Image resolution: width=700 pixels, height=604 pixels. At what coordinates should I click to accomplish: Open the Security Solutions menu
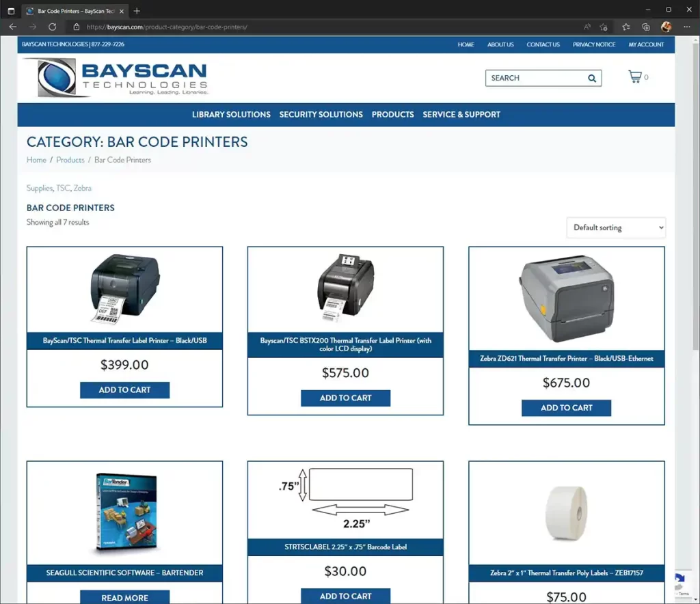(321, 115)
